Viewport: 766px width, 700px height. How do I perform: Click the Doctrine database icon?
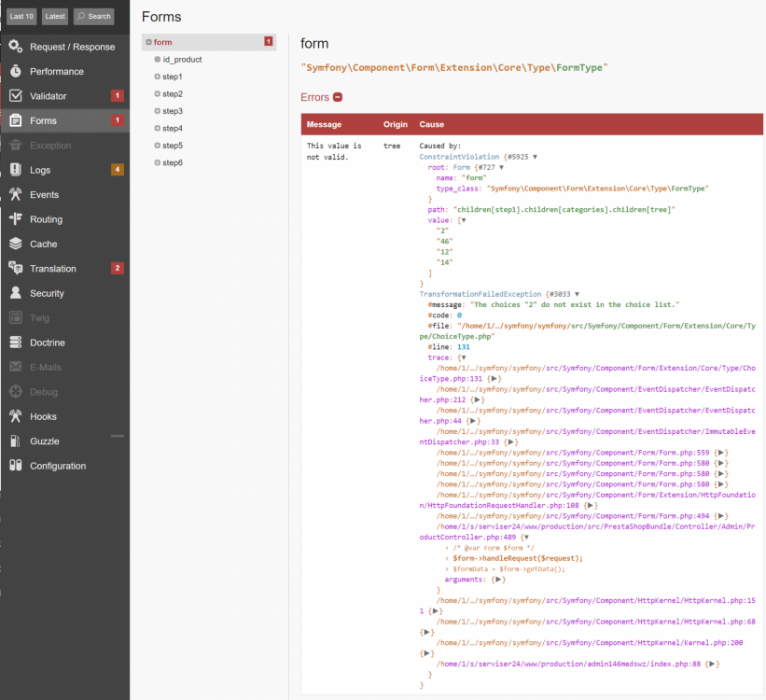tap(16, 343)
